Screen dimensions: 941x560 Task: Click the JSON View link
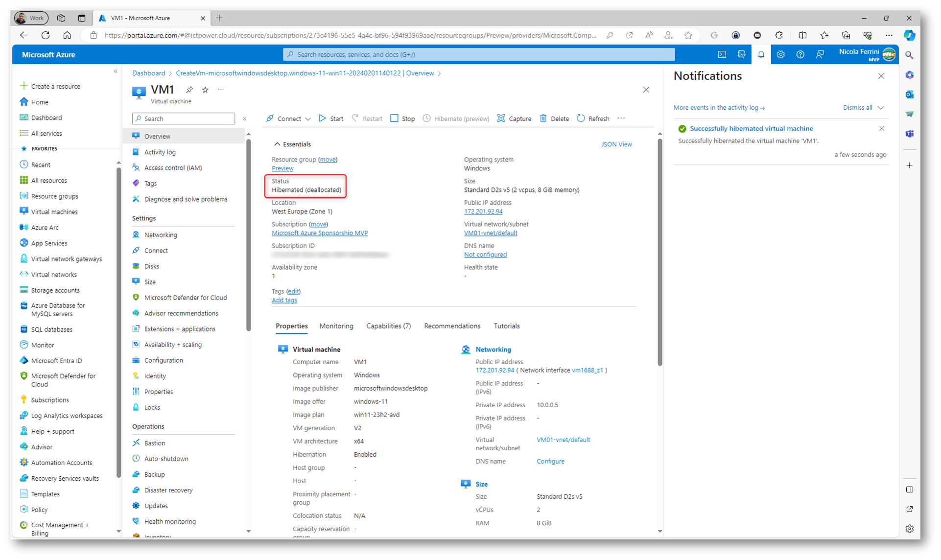point(616,144)
